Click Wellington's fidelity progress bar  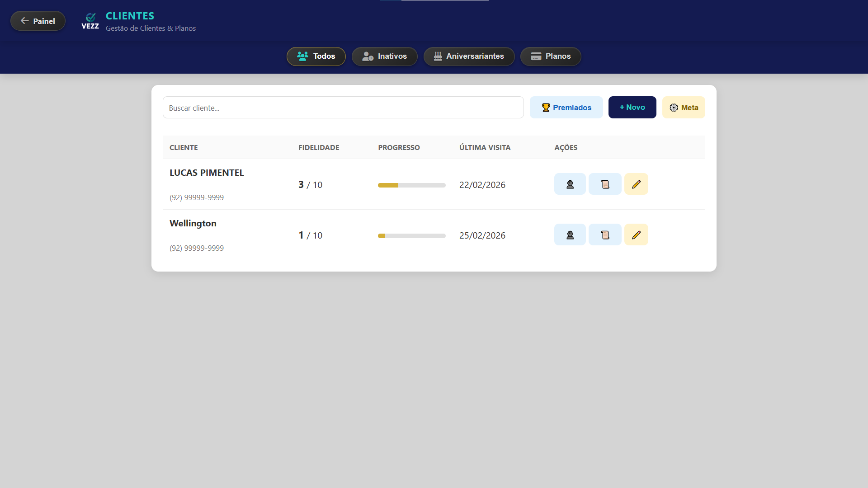click(x=411, y=236)
